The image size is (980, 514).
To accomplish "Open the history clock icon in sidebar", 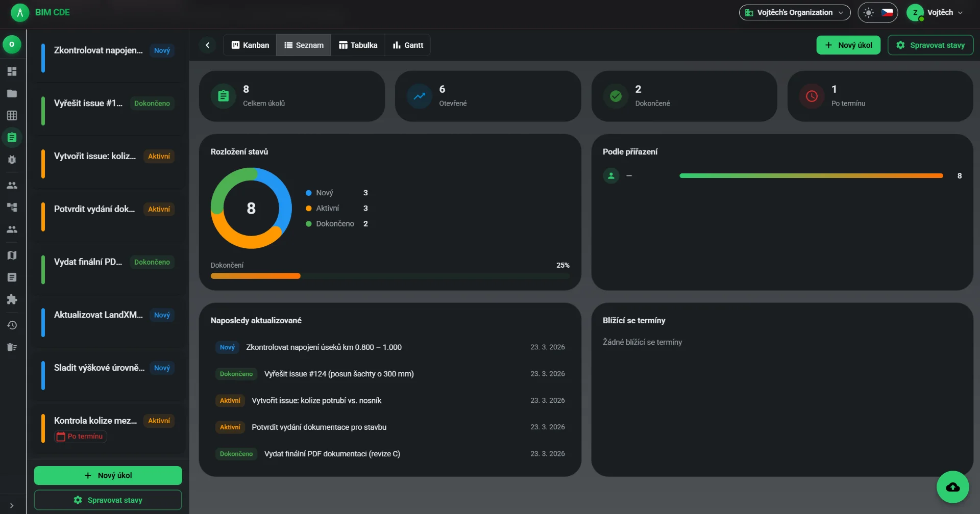I will pyautogui.click(x=12, y=325).
